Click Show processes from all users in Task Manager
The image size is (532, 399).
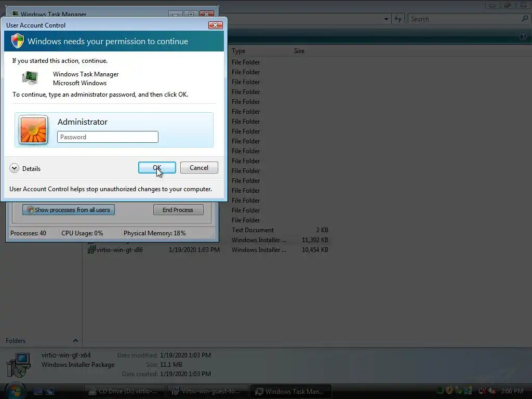click(x=69, y=210)
